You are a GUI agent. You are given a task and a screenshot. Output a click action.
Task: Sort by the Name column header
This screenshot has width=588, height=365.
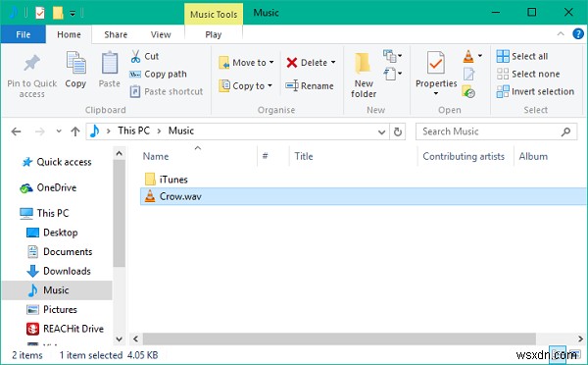tap(156, 156)
